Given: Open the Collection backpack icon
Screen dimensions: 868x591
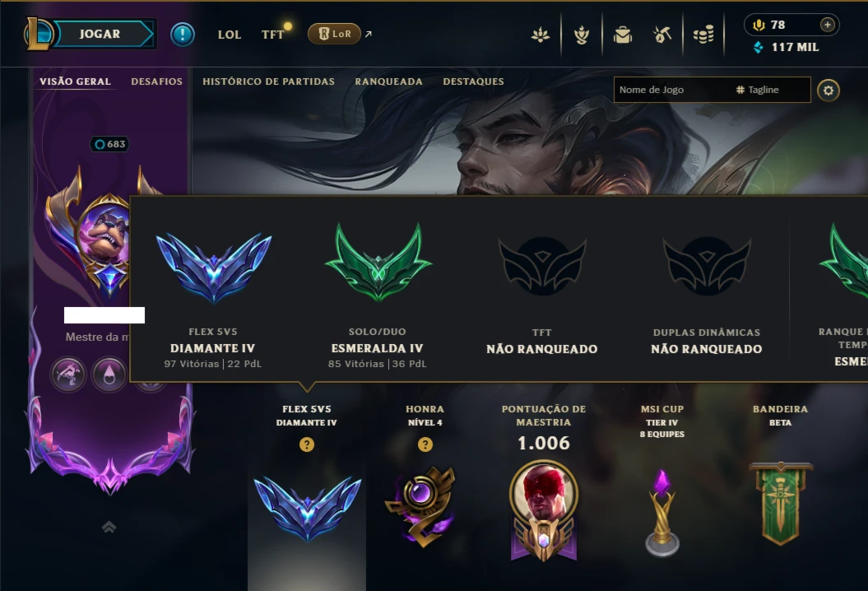Looking at the screenshot, I should pyautogui.click(x=623, y=35).
